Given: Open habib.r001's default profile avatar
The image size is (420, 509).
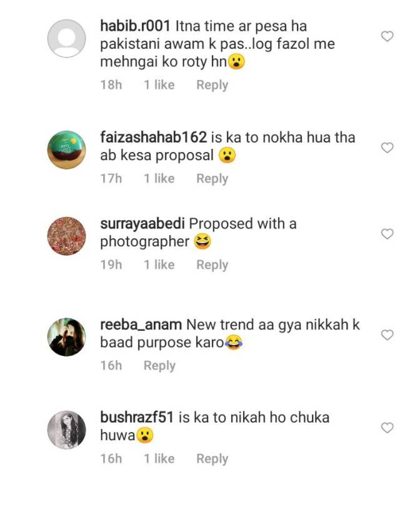Looking at the screenshot, I should (x=66, y=38).
